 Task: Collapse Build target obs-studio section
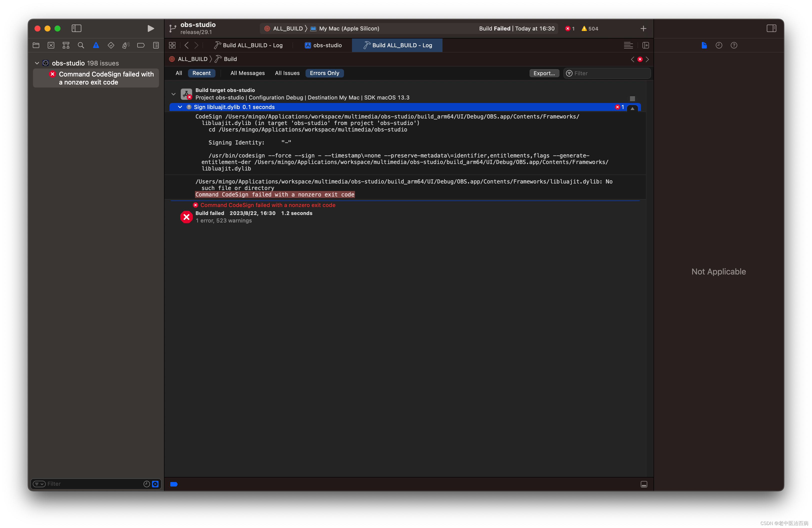point(173,94)
